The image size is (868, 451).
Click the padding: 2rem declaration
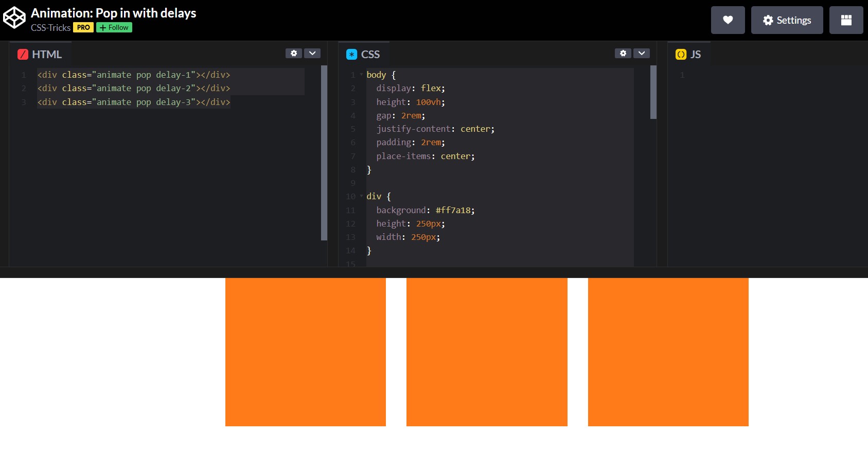pos(411,142)
